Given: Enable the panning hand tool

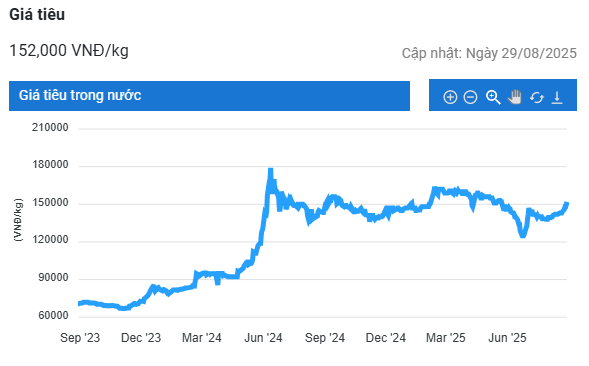Looking at the screenshot, I should coord(515,97).
